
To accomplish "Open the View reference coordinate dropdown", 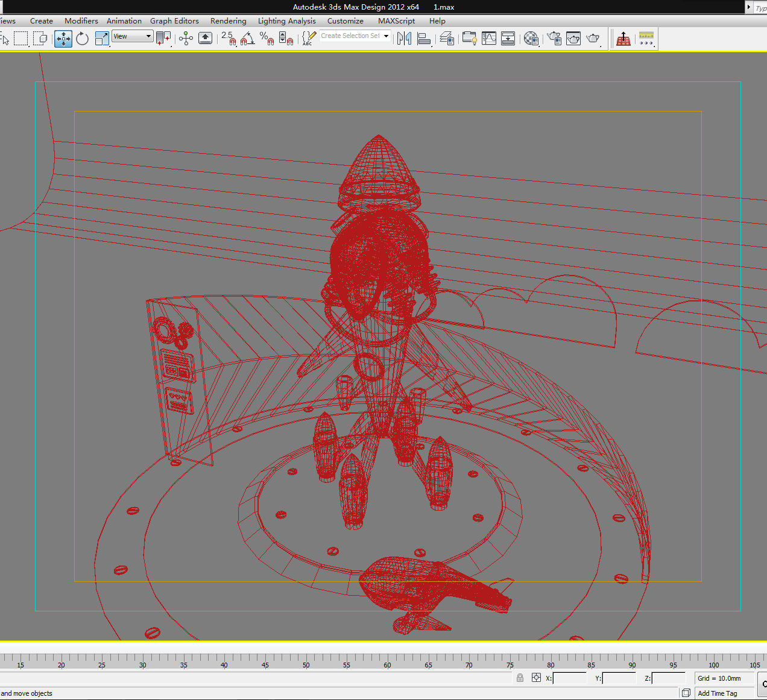I will tap(133, 36).
